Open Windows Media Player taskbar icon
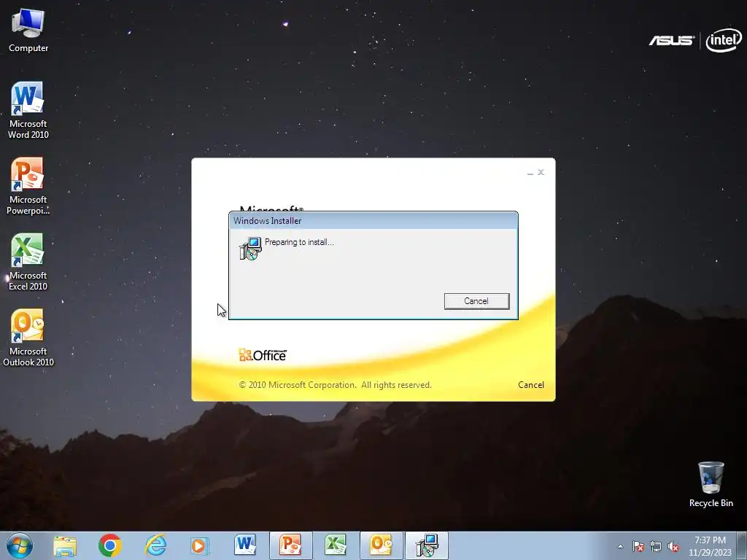 pos(199,545)
